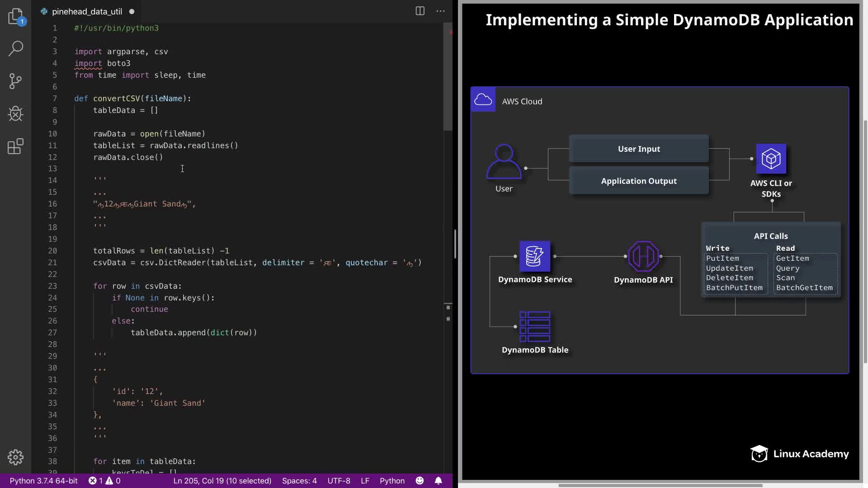
Task: Close tab via the unsaved dot indicator
Action: coord(132,12)
